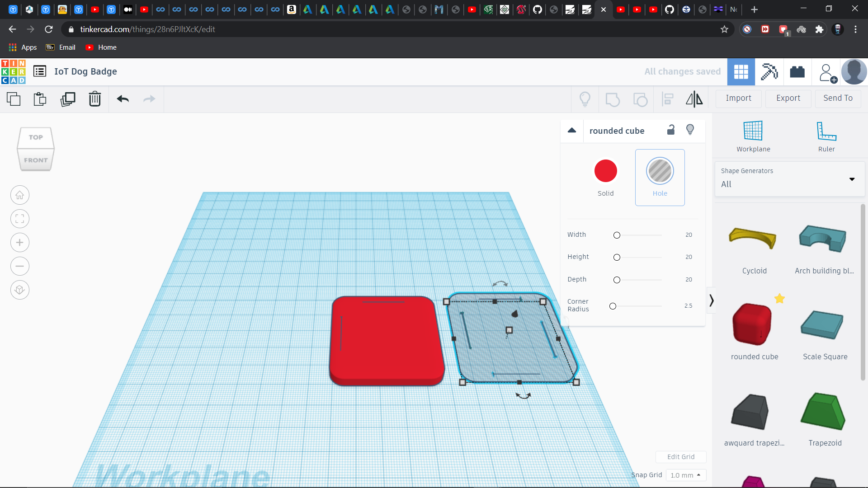Viewport: 868px width, 488px height.
Task: Click the Export button
Action: tap(788, 98)
